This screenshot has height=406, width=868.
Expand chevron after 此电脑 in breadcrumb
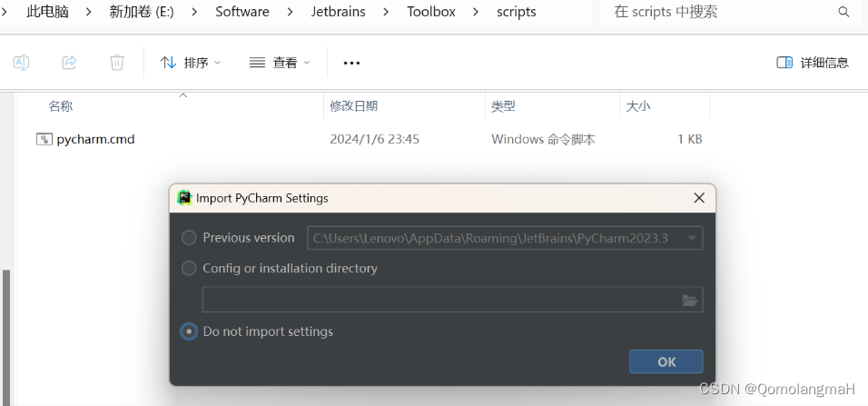89,12
